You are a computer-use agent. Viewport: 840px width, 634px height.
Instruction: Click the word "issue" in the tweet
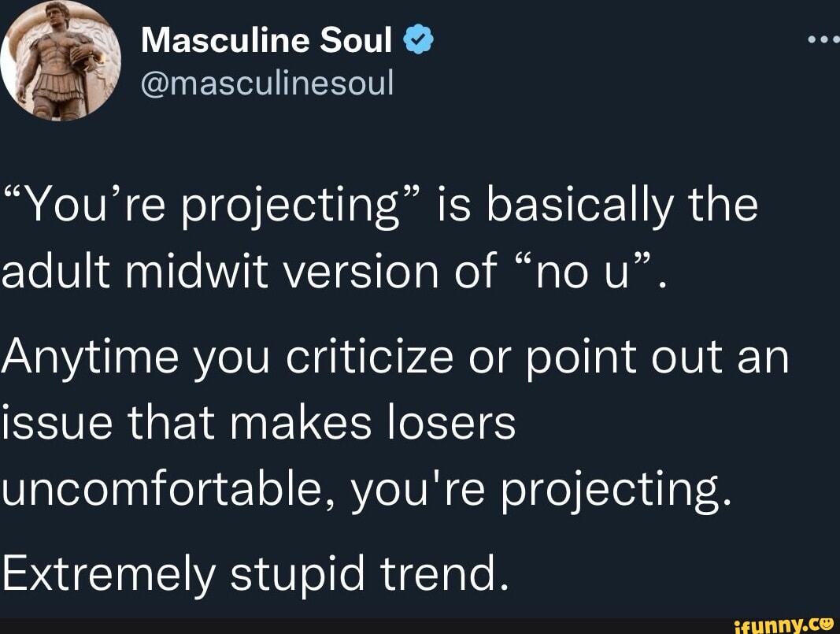pos(52,423)
